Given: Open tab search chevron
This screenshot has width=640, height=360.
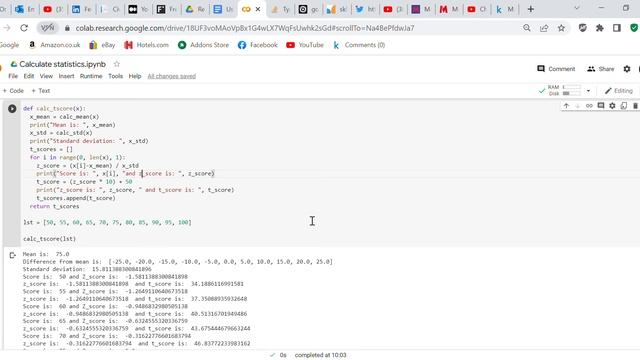Looking at the screenshot, I should point(577,8).
